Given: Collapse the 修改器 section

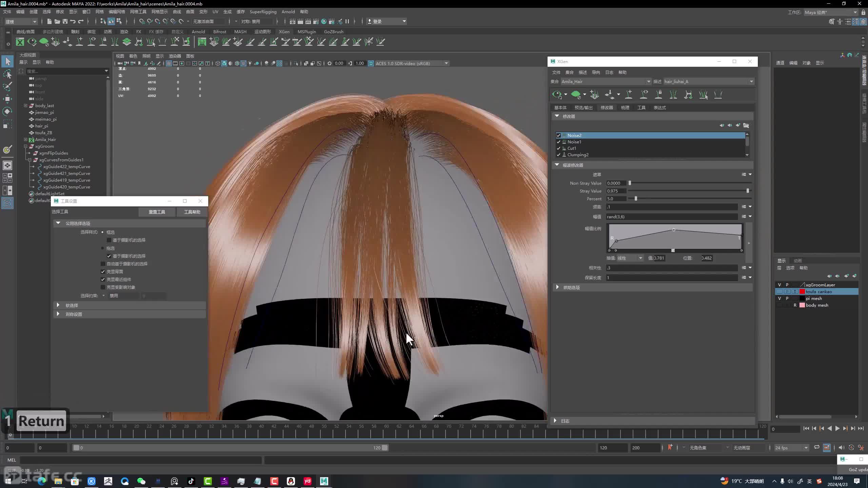Looking at the screenshot, I should click(x=557, y=116).
